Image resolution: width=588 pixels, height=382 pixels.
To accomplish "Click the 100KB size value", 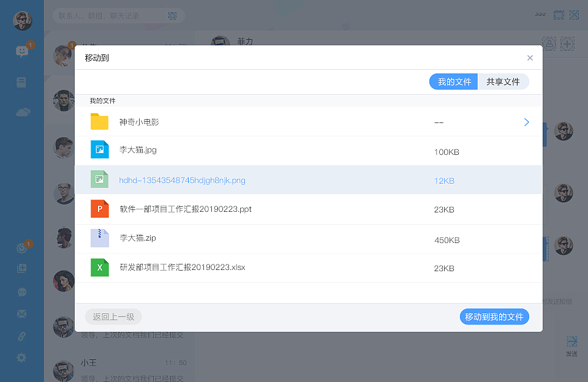I will tap(447, 152).
